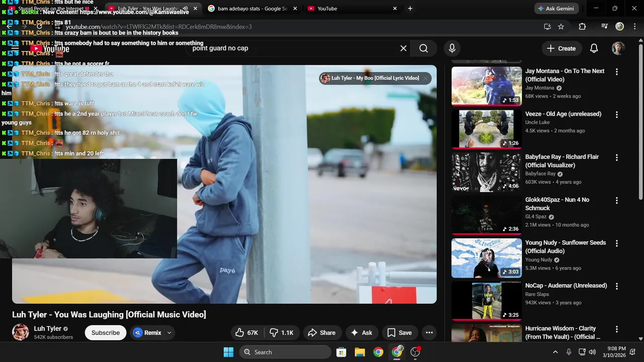Click the Ask button below video
This screenshot has height=362, width=644.
[x=362, y=333]
